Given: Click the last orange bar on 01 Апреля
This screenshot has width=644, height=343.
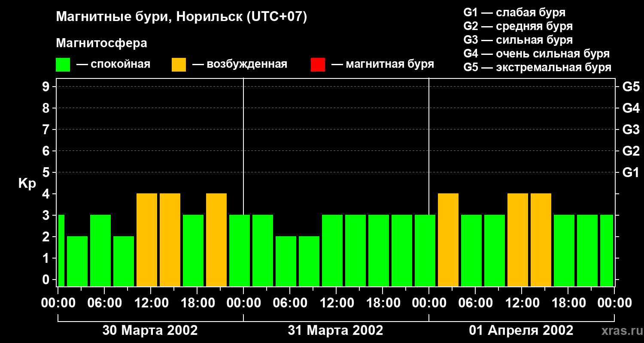Looking at the screenshot, I should [541, 240].
